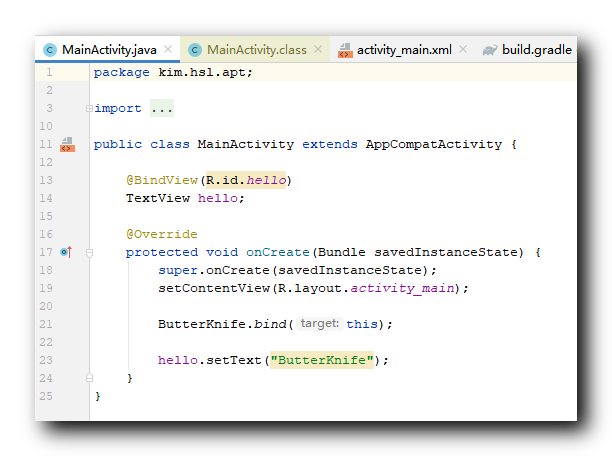
Task: Collapse the onCreate method at line 17
Action: click(x=89, y=253)
